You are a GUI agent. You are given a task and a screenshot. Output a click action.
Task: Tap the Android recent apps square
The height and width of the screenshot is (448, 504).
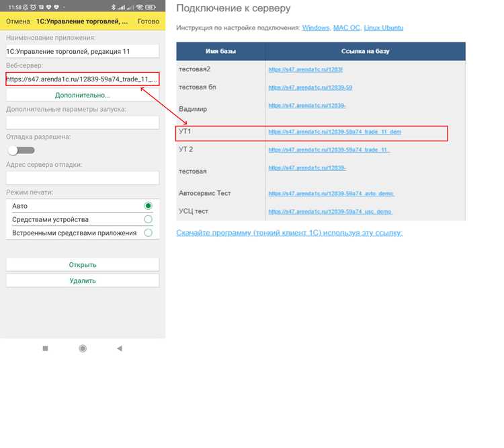click(45, 348)
